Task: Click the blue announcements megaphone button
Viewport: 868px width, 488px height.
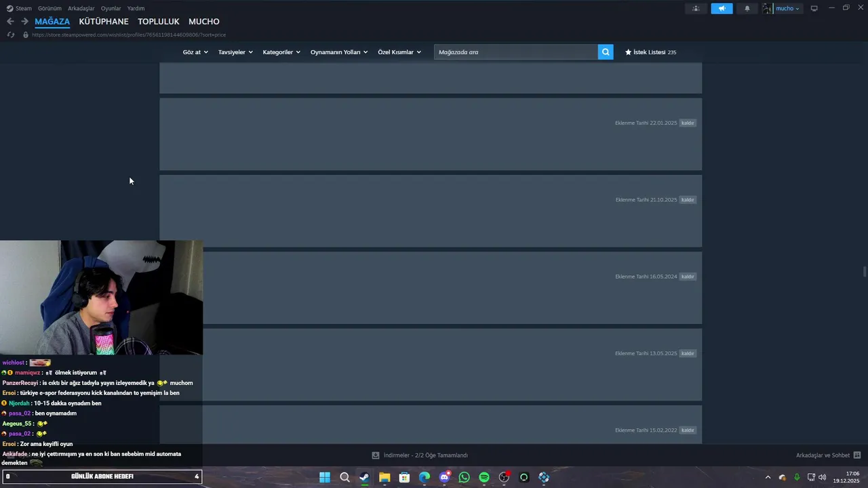Action: 722,8
